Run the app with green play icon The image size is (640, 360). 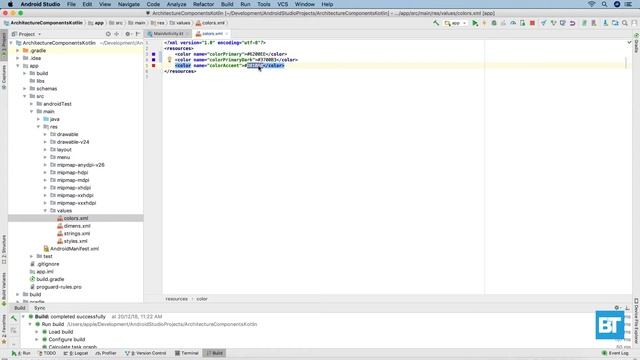point(475,23)
